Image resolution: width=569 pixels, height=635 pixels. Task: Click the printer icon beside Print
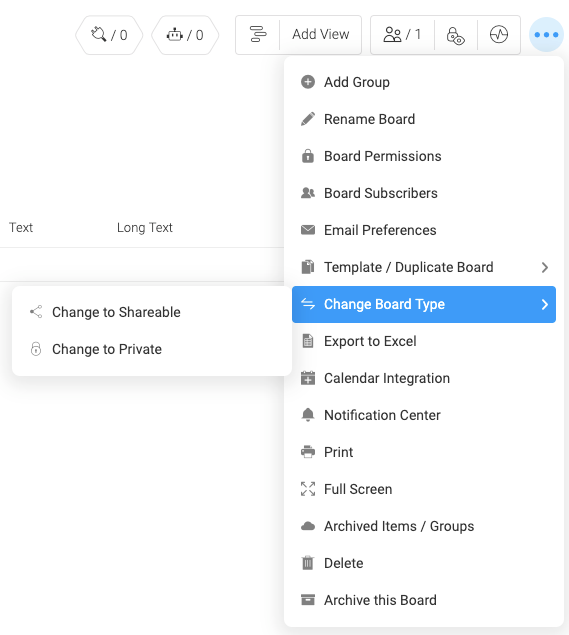click(x=308, y=452)
